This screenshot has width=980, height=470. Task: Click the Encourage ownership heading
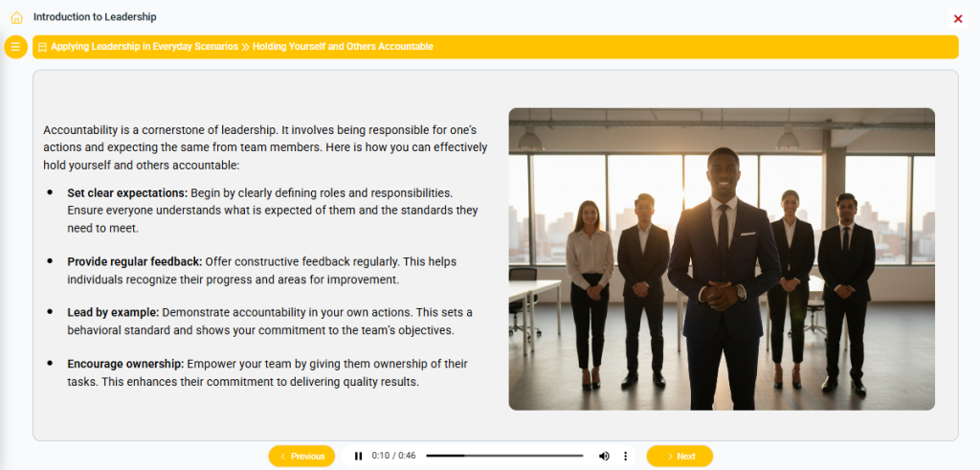point(125,365)
